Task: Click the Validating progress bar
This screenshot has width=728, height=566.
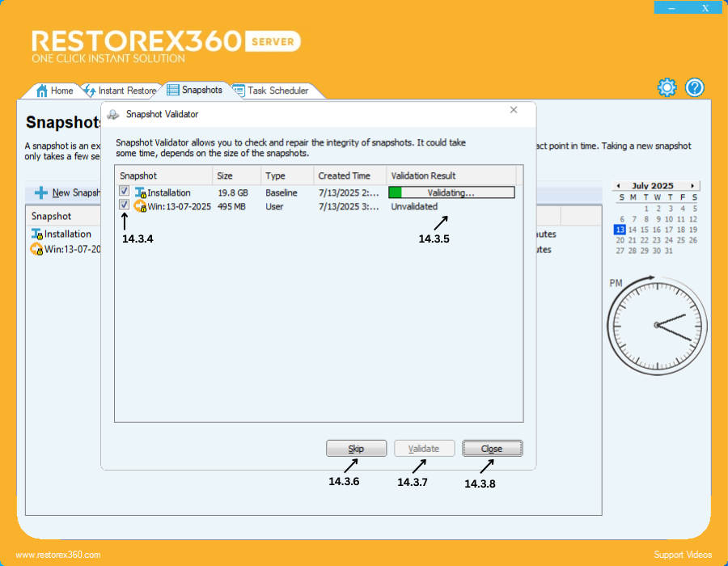Action: pyautogui.click(x=451, y=192)
